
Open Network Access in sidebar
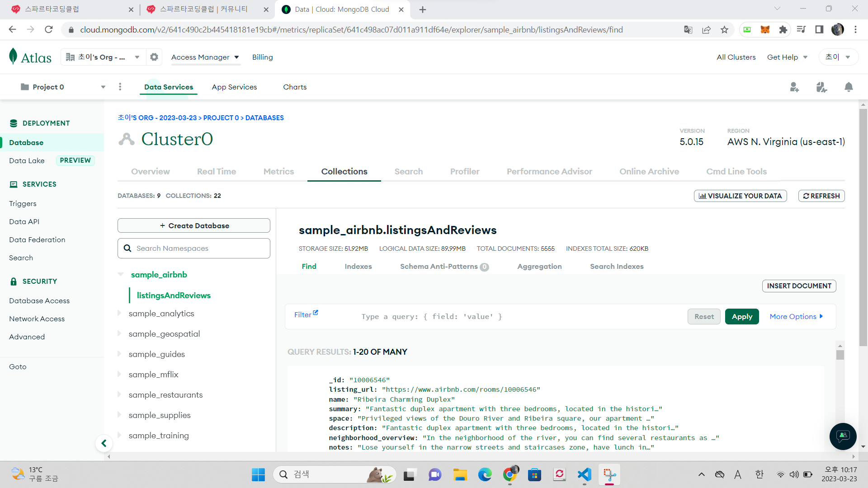(37, 319)
